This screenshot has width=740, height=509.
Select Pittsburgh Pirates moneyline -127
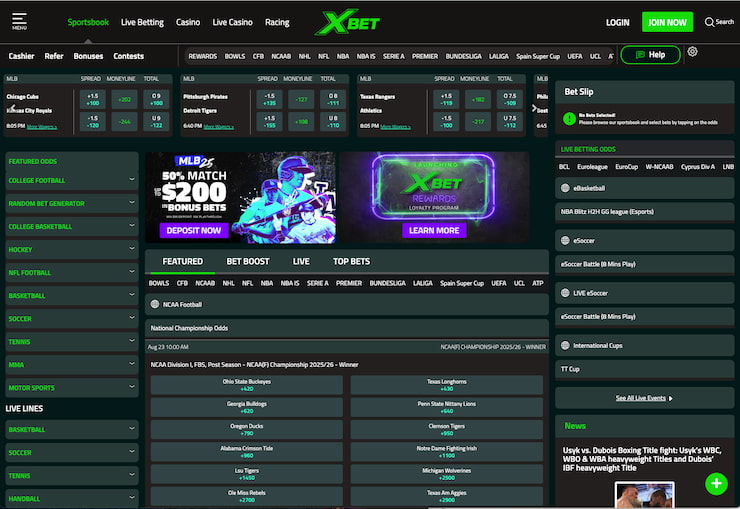coord(301,99)
